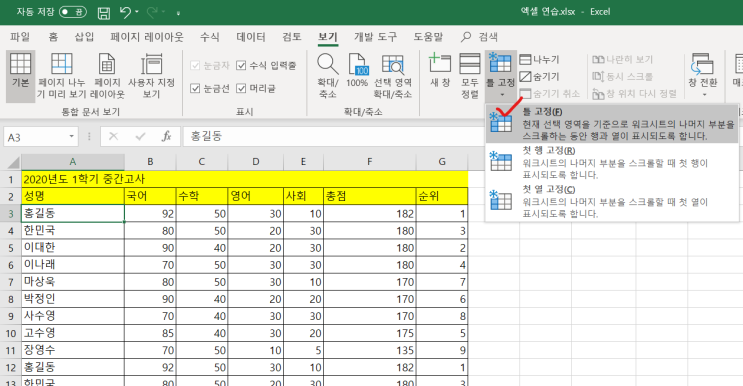The width and height of the screenshot is (743, 386).
Task: Select the cell 이대한
Action: pos(73,248)
